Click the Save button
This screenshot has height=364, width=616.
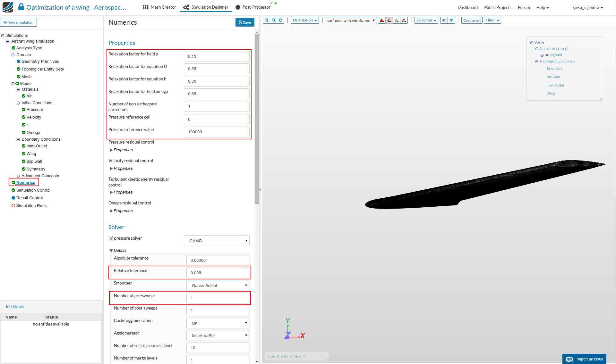point(245,22)
